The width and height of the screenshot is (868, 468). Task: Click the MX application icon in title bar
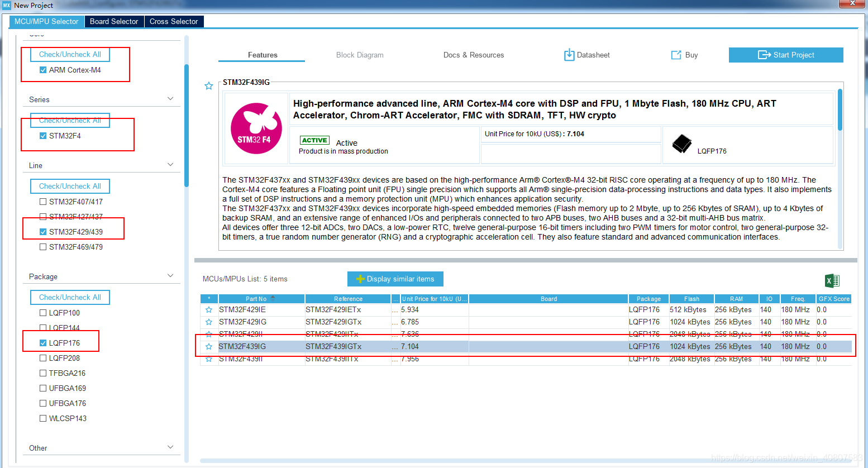tap(7, 5)
